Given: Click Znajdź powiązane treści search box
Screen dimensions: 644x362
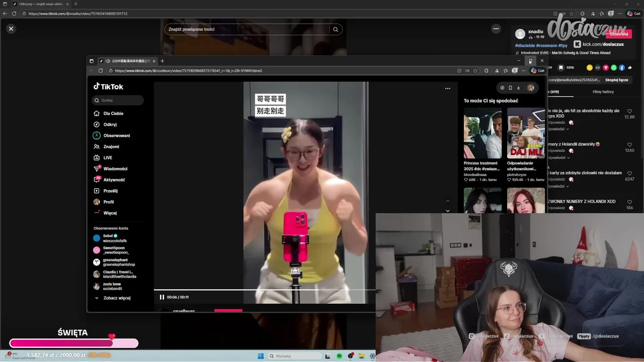Looking at the screenshot, I should point(247,29).
